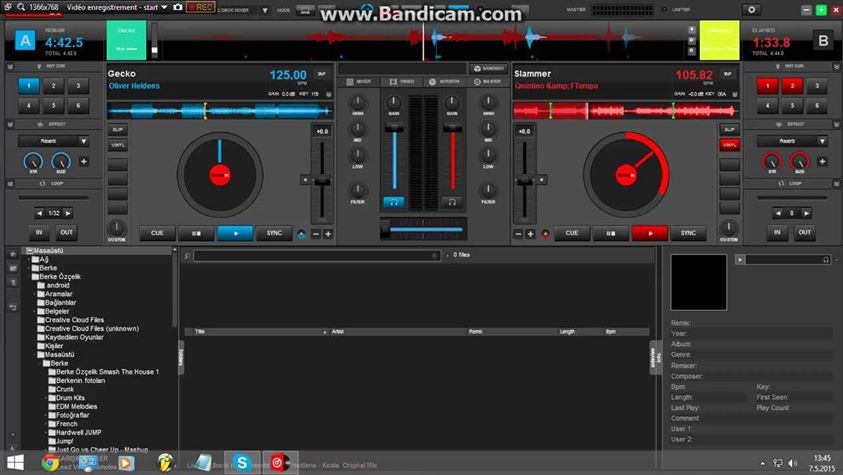Image resolution: width=843 pixels, height=475 pixels.
Task: Trigger hot cue 1 on deck A
Action: click(x=29, y=85)
